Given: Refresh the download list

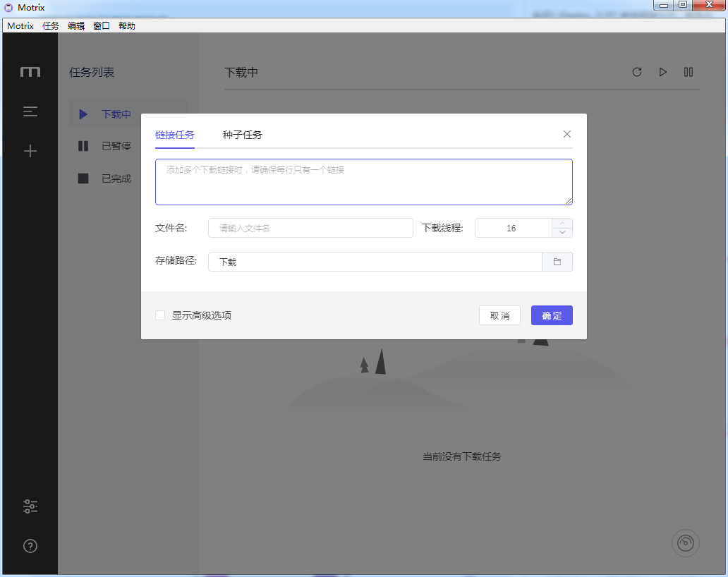Looking at the screenshot, I should click(x=637, y=72).
